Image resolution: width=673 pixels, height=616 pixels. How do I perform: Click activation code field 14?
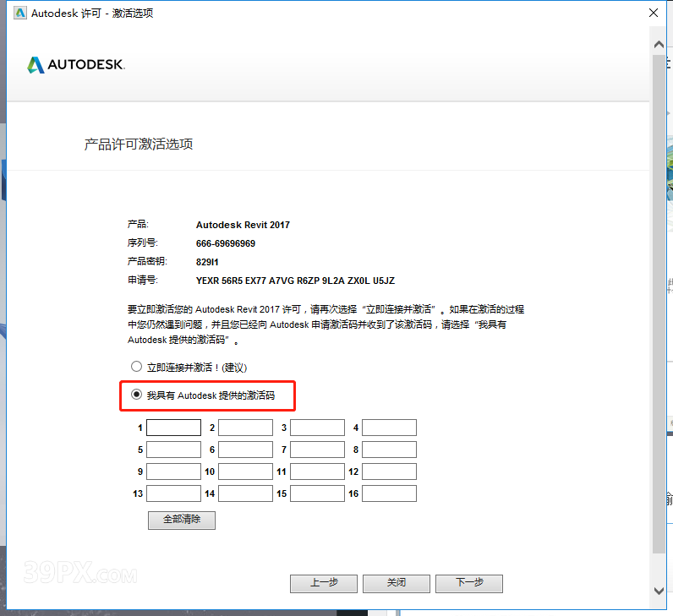click(x=245, y=493)
